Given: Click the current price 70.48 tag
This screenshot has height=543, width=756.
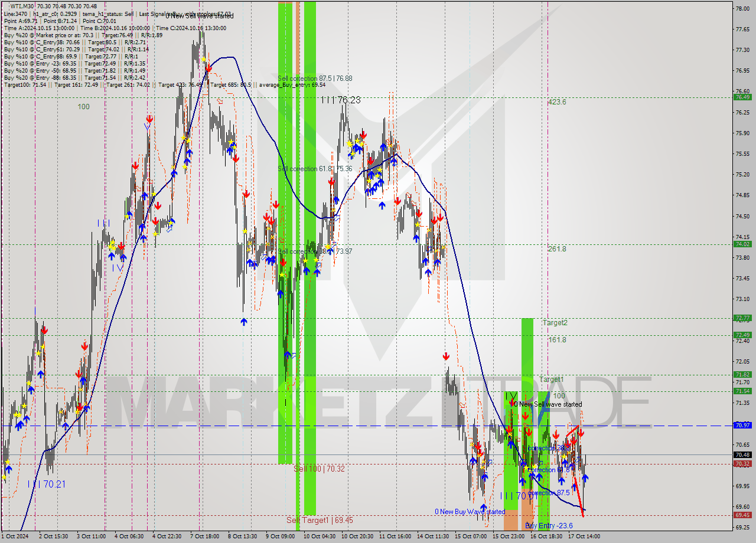Looking at the screenshot, I should pyautogui.click(x=742, y=454).
